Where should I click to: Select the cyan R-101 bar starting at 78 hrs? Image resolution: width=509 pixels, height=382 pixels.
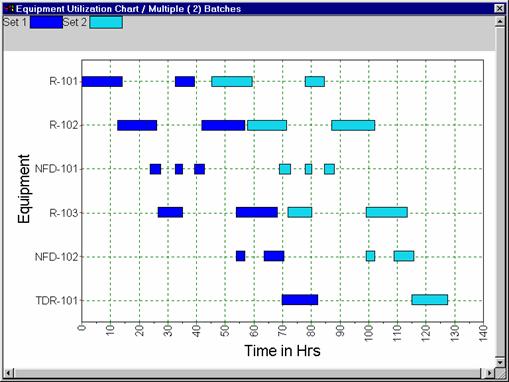tap(315, 81)
